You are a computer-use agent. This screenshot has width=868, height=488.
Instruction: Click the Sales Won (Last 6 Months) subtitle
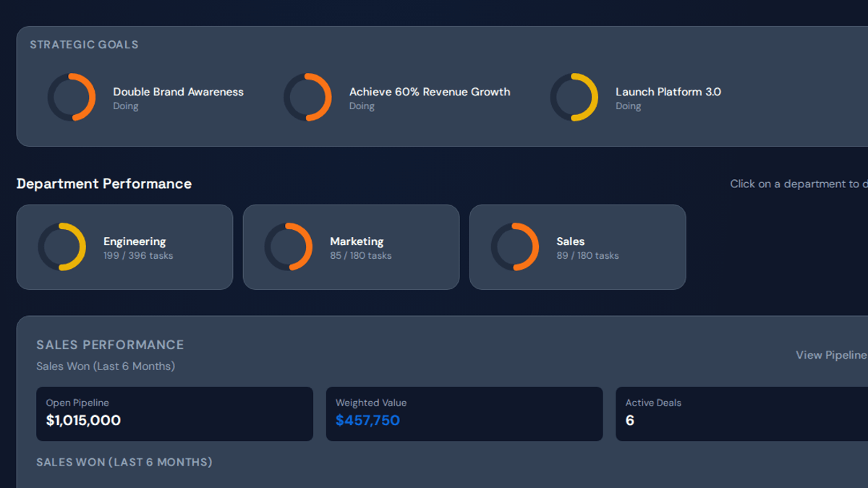(x=106, y=367)
